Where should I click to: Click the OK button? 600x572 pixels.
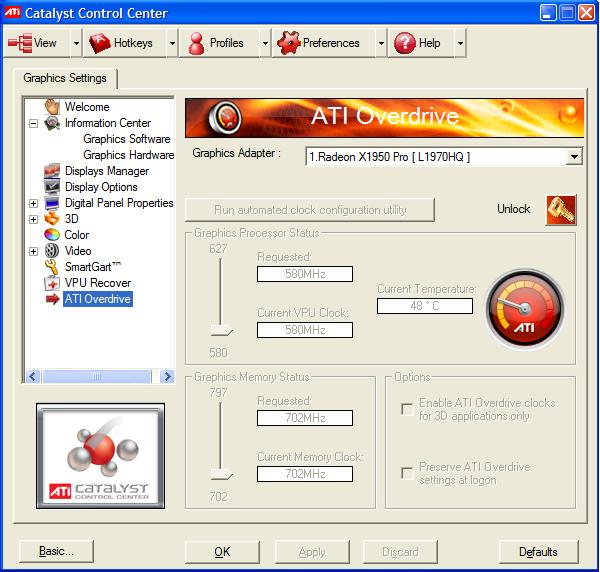click(222, 551)
